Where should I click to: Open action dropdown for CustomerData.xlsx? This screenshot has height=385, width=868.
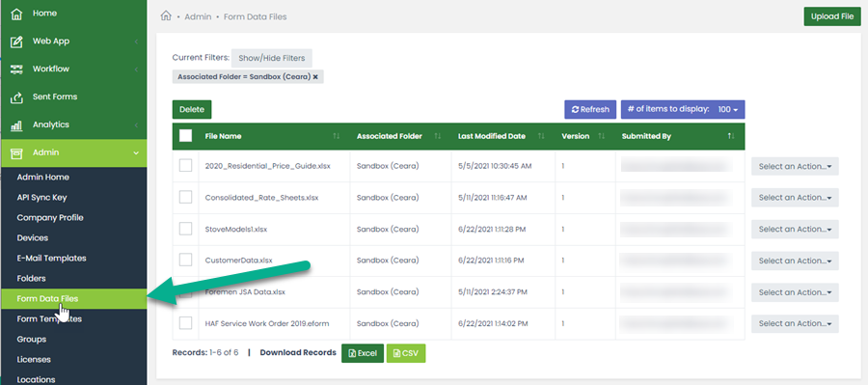795,261
